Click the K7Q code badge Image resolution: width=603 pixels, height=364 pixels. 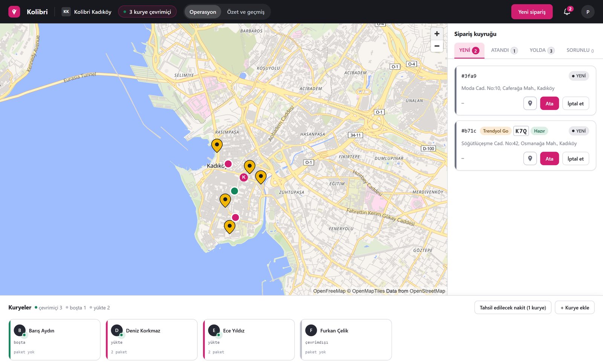pyautogui.click(x=521, y=131)
